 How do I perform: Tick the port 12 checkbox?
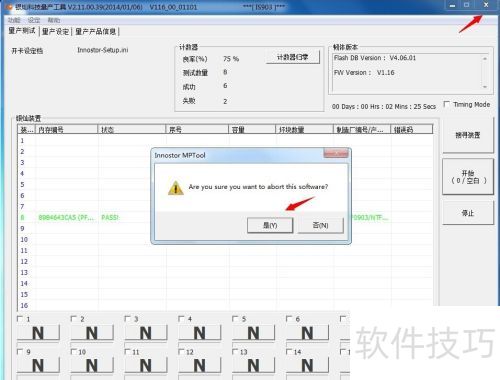(181, 351)
